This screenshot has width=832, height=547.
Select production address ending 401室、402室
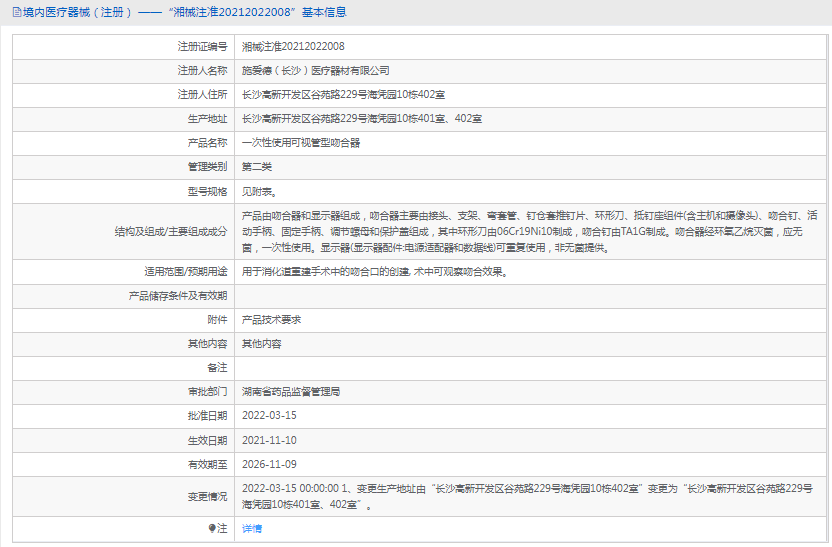coord(362,118)
